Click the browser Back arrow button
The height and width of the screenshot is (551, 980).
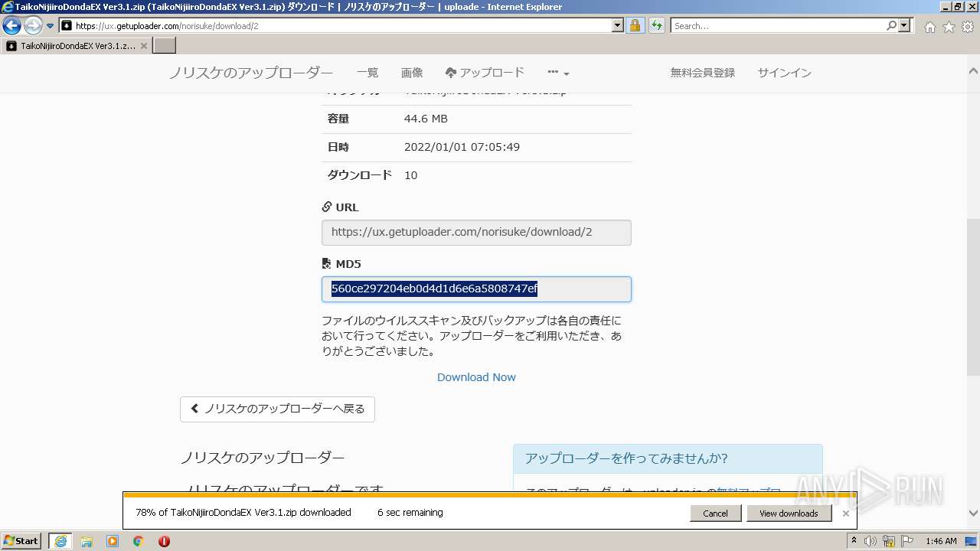point(11,26)
